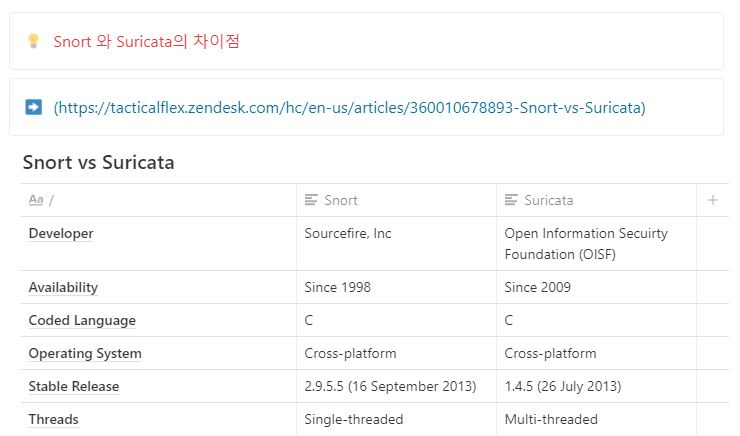This screenshot has height=436, width=740.
Task: Click the text-type icon beside the Suricata header
Action: pos(511,200)
